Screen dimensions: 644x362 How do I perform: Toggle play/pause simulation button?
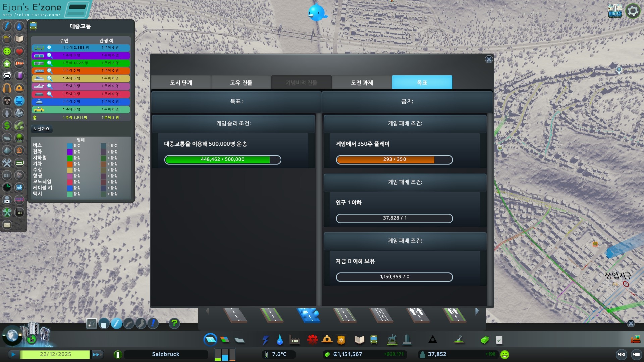(13, 354)
